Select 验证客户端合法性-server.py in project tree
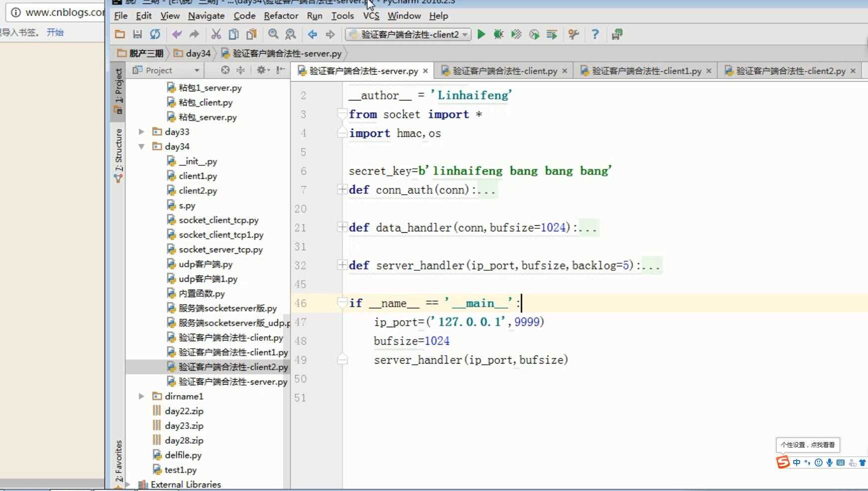 coord(233,382)
